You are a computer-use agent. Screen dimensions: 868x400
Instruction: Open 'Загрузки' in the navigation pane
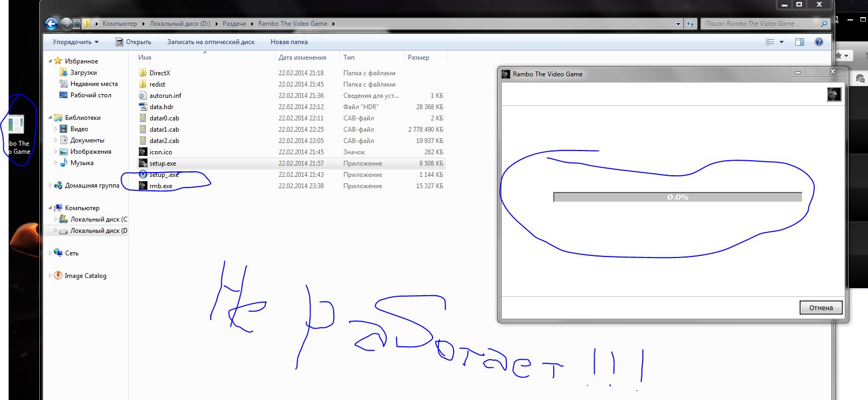click(83, 73)
